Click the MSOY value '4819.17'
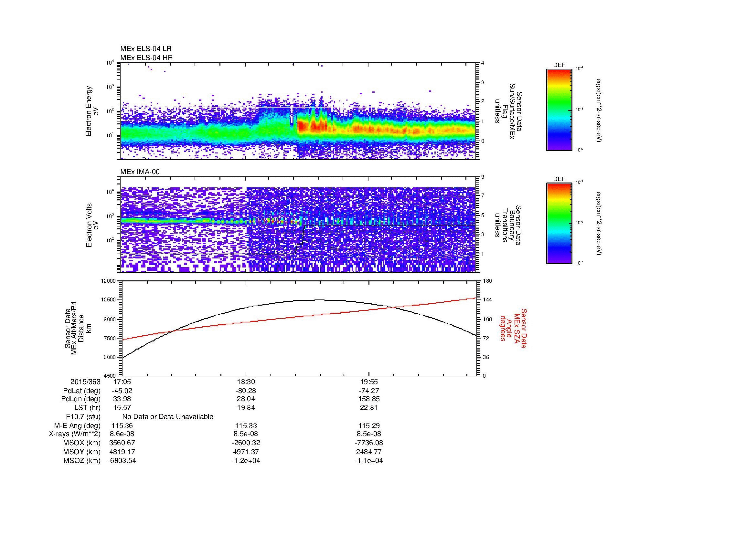The width and height of the screenshot is (756, 534). click(x=122, y=452)
